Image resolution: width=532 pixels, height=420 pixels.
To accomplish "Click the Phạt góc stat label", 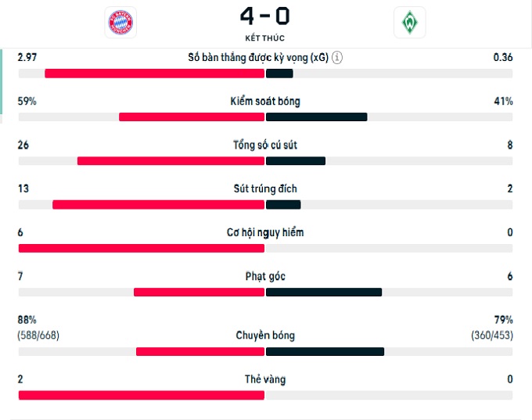I will pos(265,276).
